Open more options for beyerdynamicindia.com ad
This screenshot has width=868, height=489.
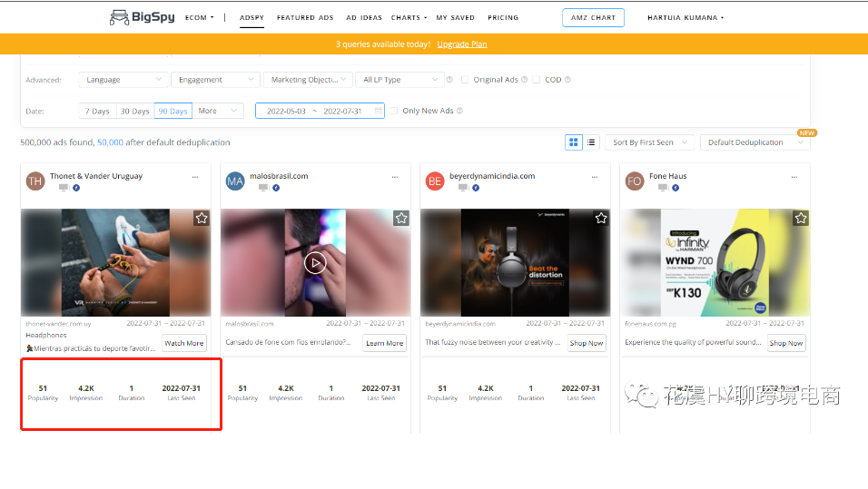tap(593, 176)
